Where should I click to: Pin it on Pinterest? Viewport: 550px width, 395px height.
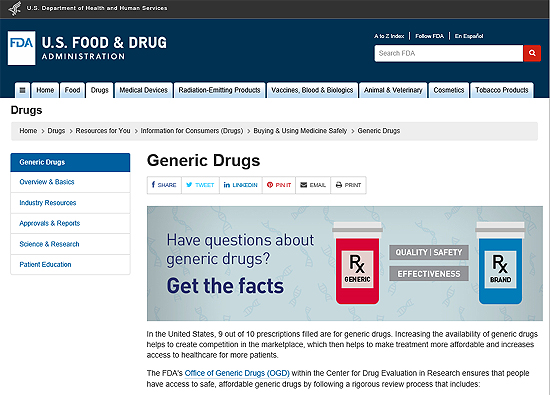pyautogui.click(x=279, y=185)
